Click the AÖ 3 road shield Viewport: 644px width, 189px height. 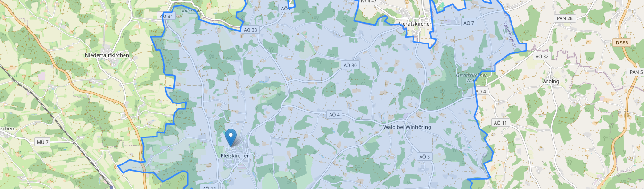coord(425,156)
